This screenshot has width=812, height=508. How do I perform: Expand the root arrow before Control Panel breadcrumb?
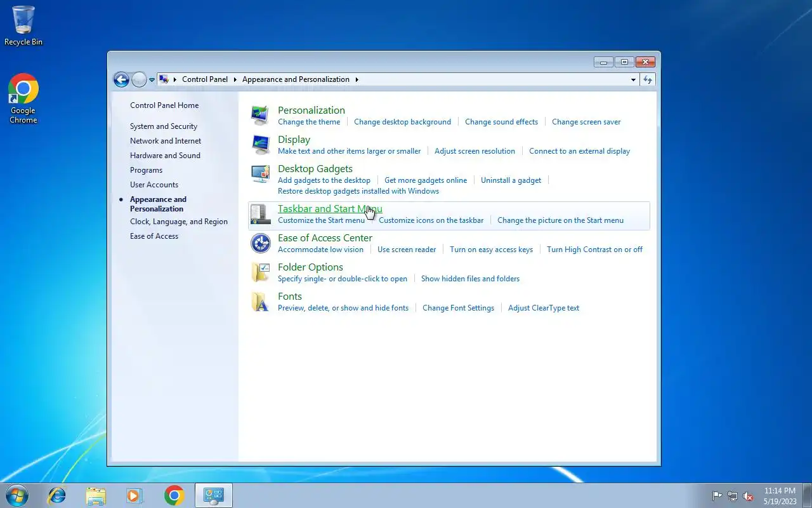(x=175, y=79)
